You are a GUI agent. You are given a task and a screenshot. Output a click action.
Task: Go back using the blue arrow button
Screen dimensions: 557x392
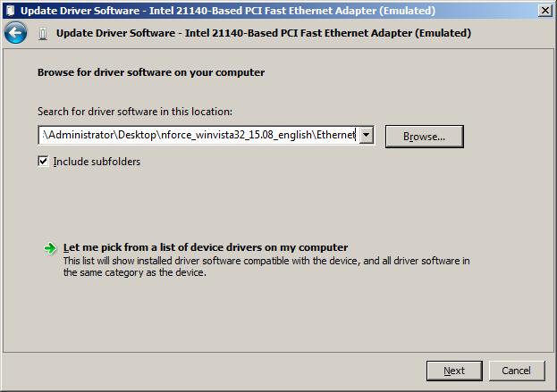(x=15, y=33)
